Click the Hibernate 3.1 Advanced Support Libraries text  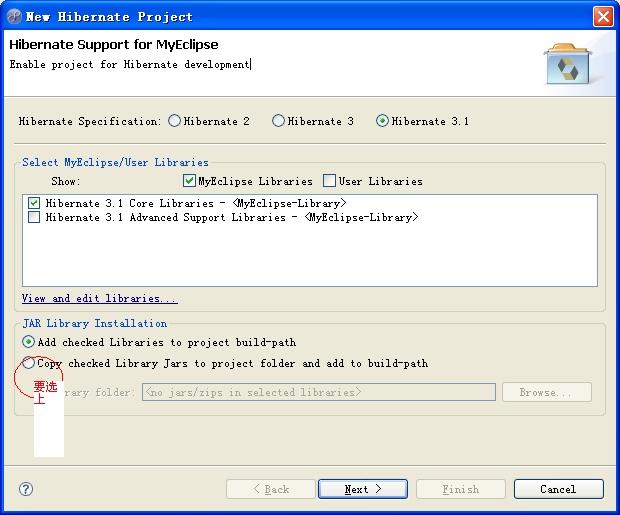232,217
